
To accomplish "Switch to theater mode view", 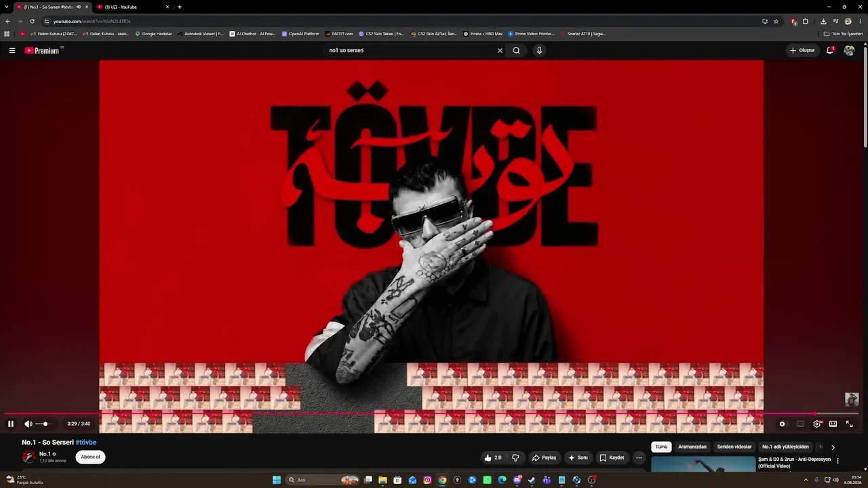I will pyautogui.click(x=833, y=424).
